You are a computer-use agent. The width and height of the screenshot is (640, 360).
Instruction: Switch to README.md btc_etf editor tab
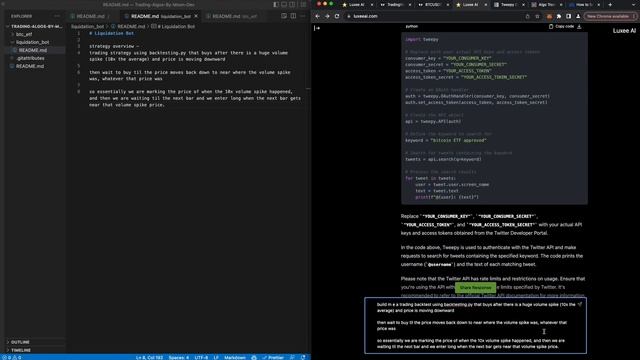(x=233, y=16)
